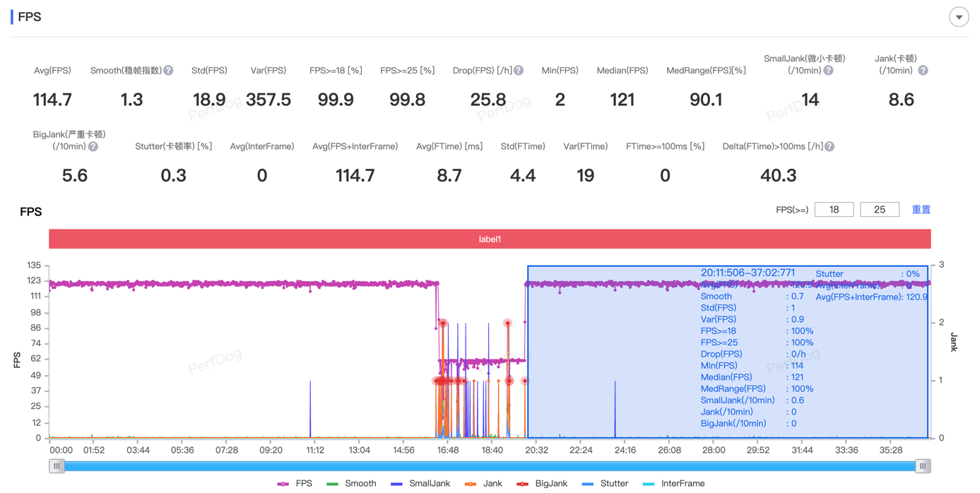Toggle Smooth series in legend
This screenshot has width=980, height=493.
point(351,484)
